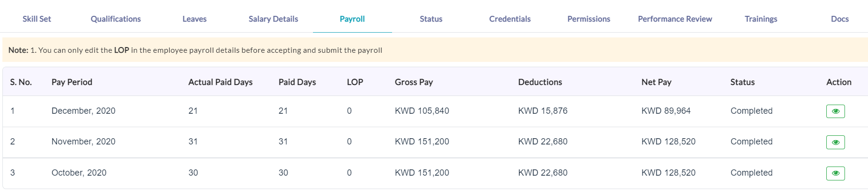Click the October, 2020 Completed status cell
This screenshot has width=868, height=191.
[752, 173]
